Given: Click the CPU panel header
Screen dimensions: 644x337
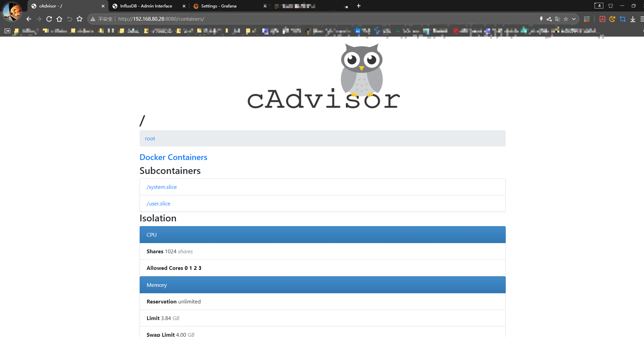Looking at the screenshot, I should point(323,235).
